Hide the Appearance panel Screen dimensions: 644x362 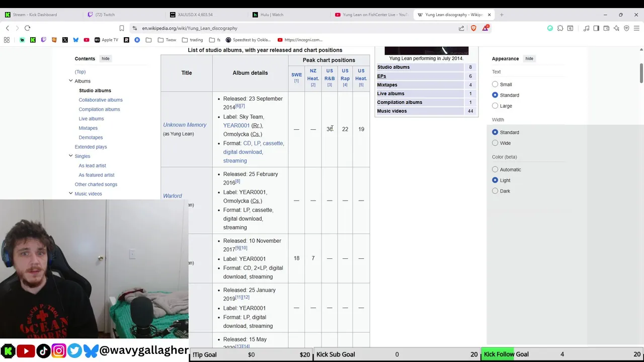tap(529, 59)
